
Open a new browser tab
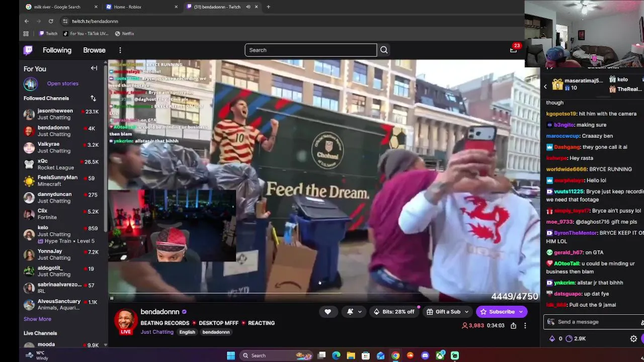pos(268,7)
